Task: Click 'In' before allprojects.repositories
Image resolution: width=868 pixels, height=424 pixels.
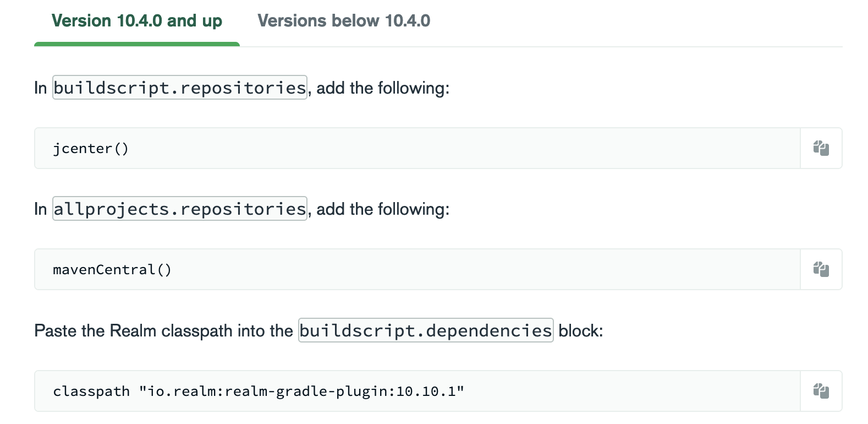Action: tap(40, 209)
